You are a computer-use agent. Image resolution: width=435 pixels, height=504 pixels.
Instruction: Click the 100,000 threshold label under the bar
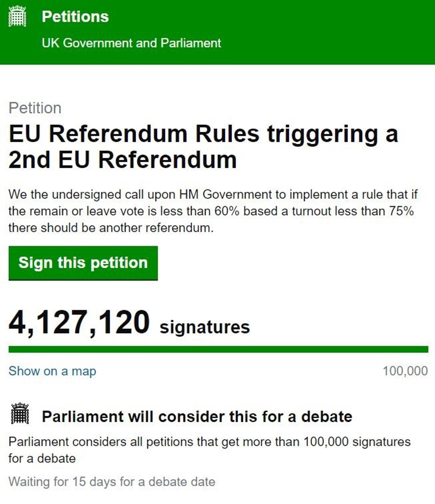coord(405,371)
